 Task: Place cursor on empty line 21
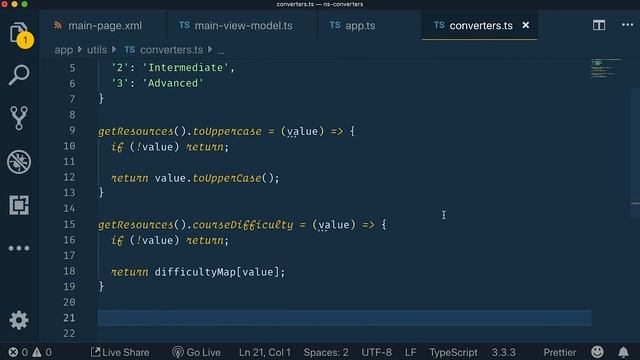point(344,318)
